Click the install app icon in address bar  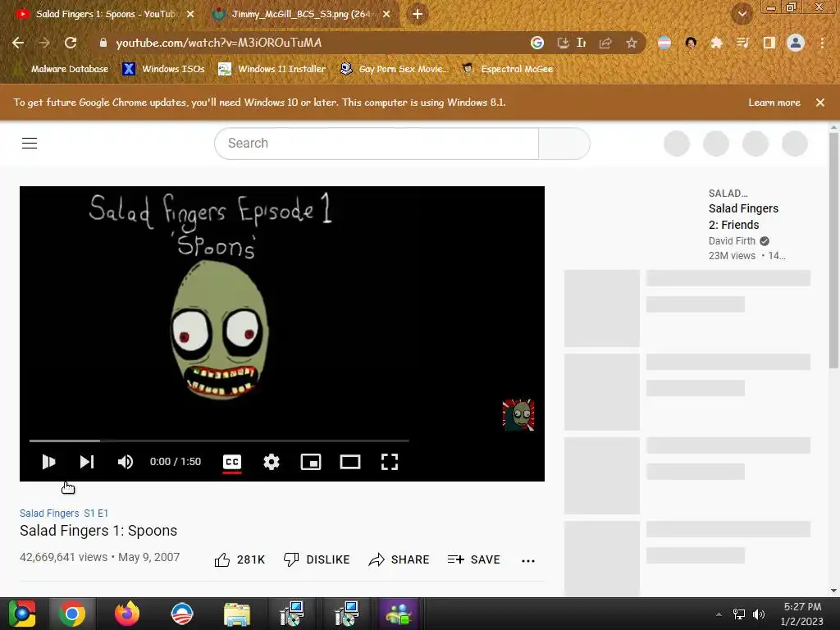tap(563, 43)
